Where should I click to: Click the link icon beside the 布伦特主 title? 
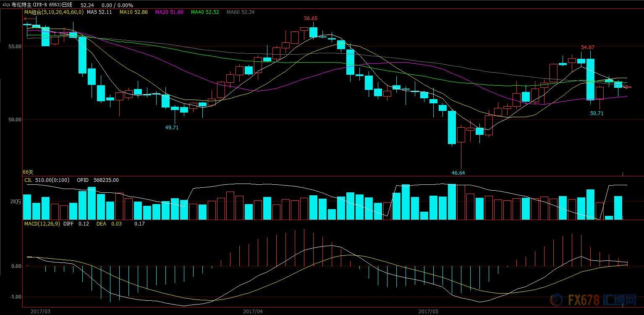[6, 5]
